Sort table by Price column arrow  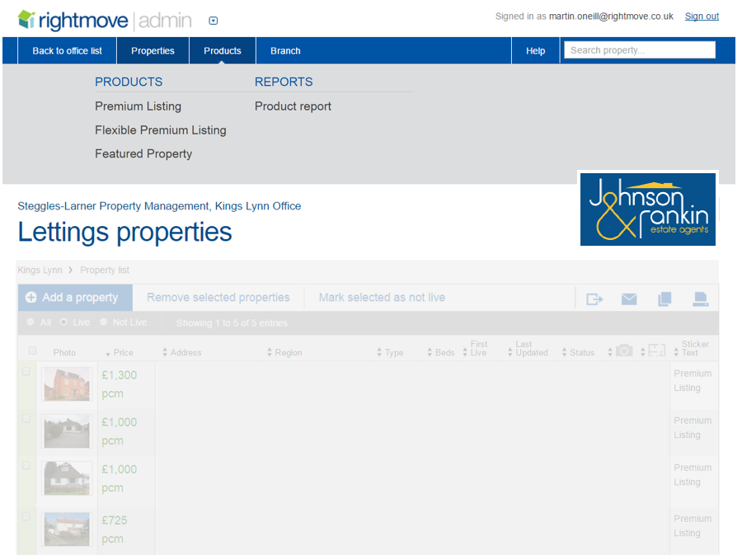pos(108,354)
